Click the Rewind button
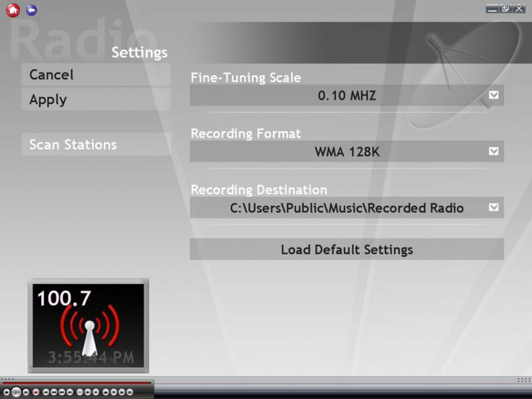 click(x=54, y=392)
